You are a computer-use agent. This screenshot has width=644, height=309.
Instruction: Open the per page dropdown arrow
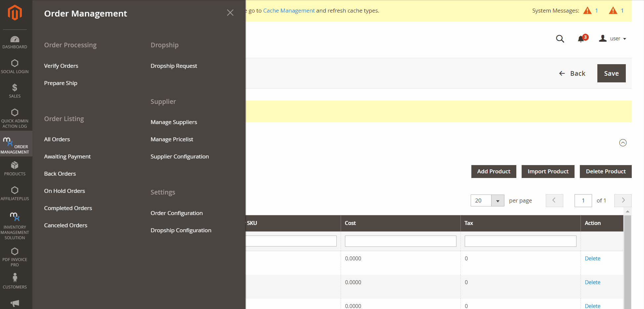click(x=497, y=200)
